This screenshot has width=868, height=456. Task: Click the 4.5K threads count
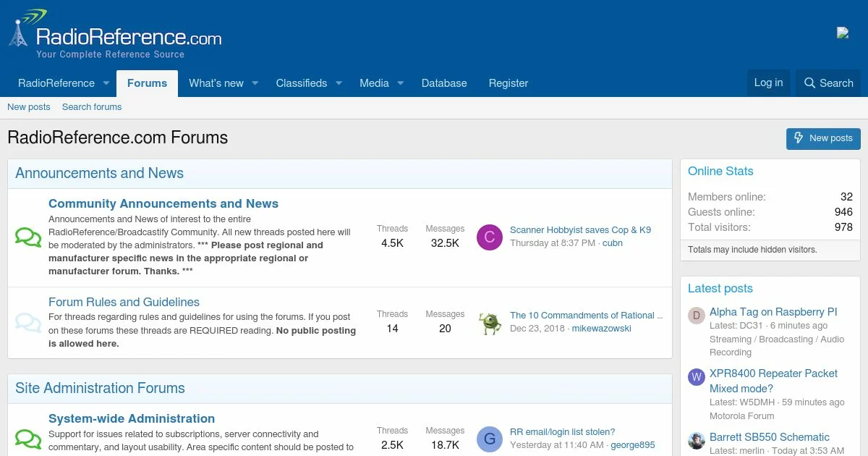[x=392, y=243]
